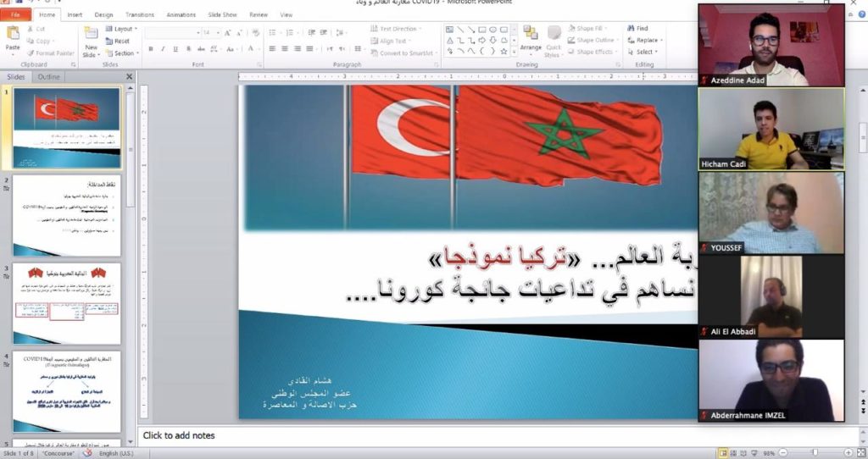
Task: Open the font size dropdown
Action: click(217, 32)
